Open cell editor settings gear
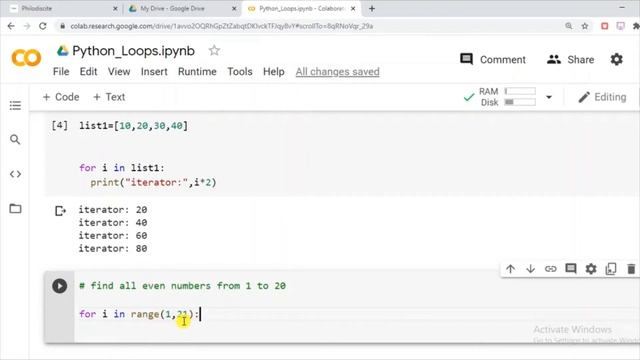The height and width of the screenshot is (360, 640). tap(591, 269)
